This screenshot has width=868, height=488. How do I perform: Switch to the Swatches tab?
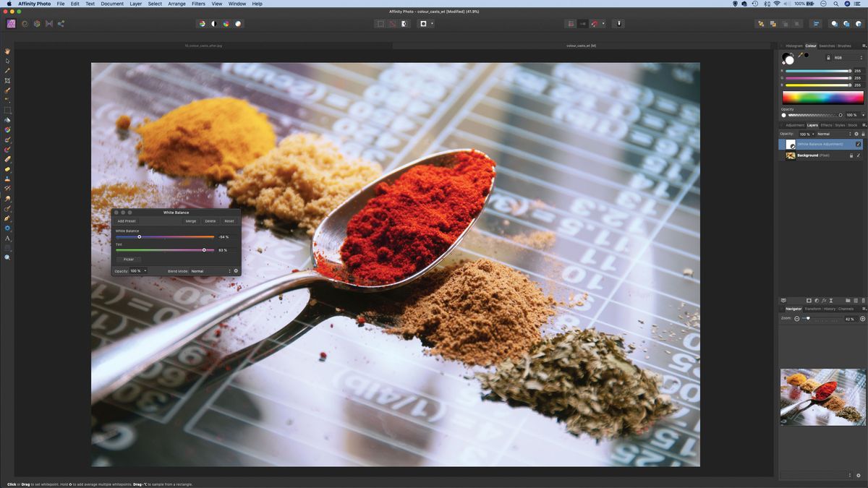(x=827, y=46)
